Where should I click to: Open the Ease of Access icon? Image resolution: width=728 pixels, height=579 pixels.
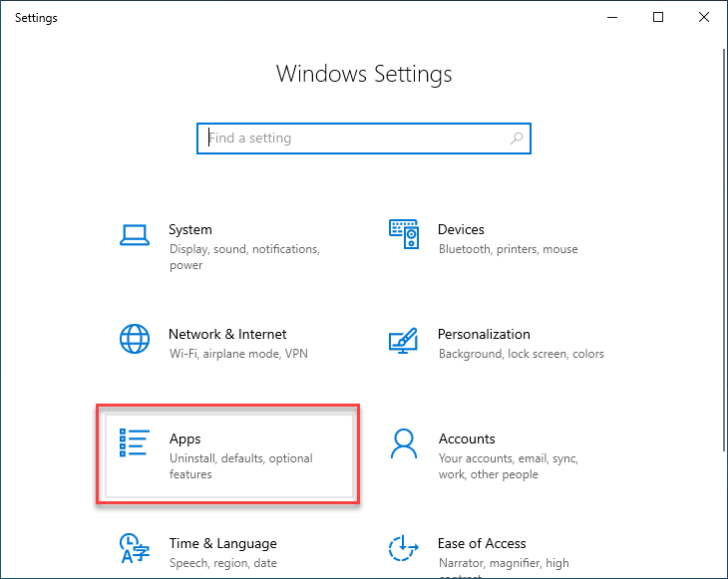tap(404, 548)
